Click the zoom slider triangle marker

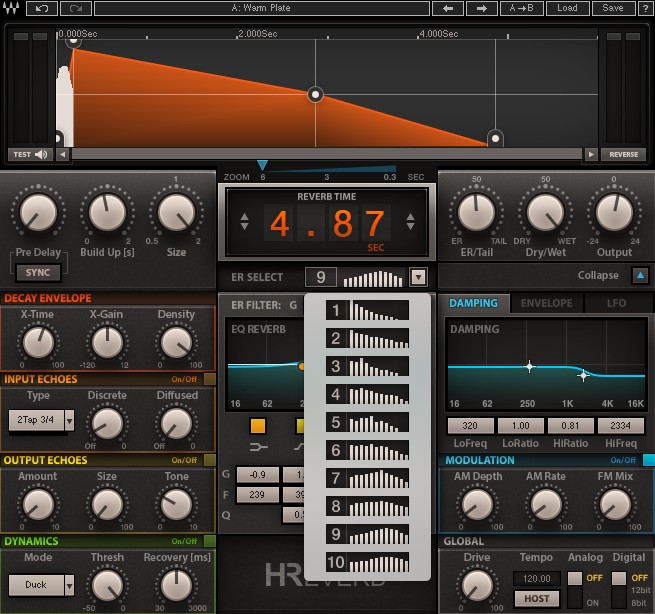pos(262,165)
